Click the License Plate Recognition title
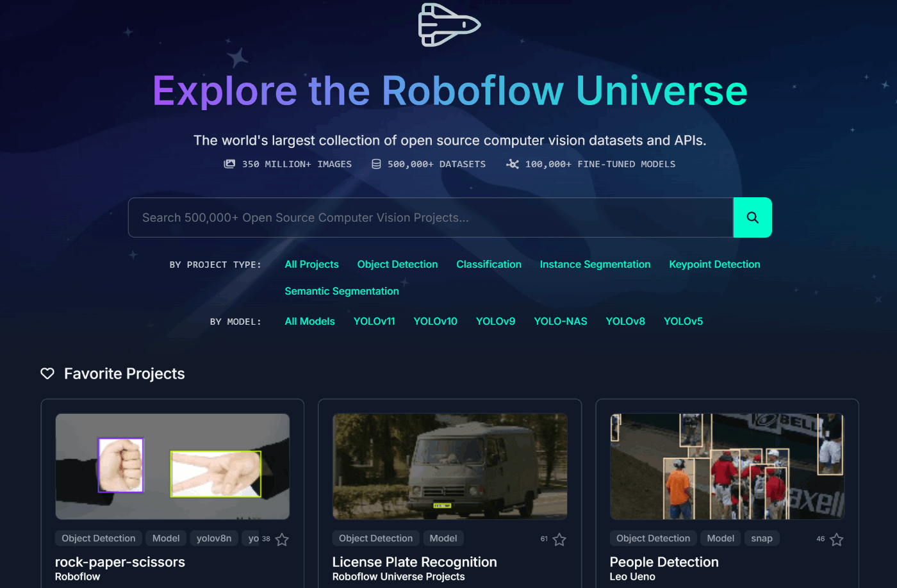897x588 pixels. click(415, 562)
